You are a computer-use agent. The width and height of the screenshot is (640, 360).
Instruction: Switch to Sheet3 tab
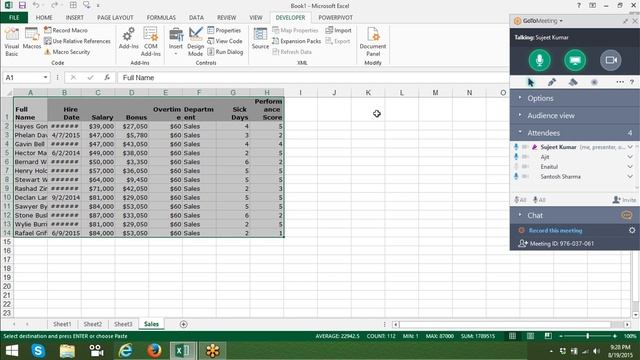pos(123,324)
